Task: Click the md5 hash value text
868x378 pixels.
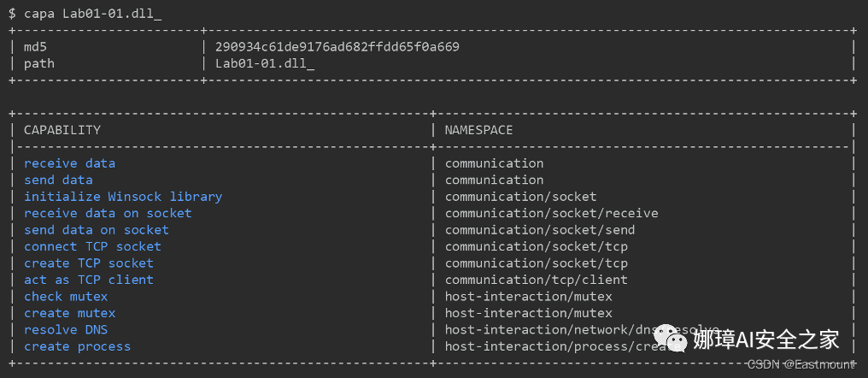Action: (x=337, y=47)
